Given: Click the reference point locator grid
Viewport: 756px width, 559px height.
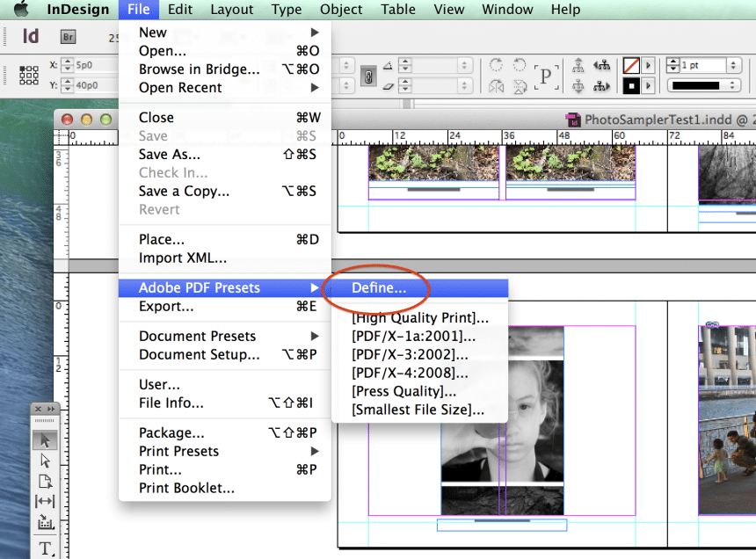Looking at the screenshot, I should pyautogui.click(x=29, y=76).
